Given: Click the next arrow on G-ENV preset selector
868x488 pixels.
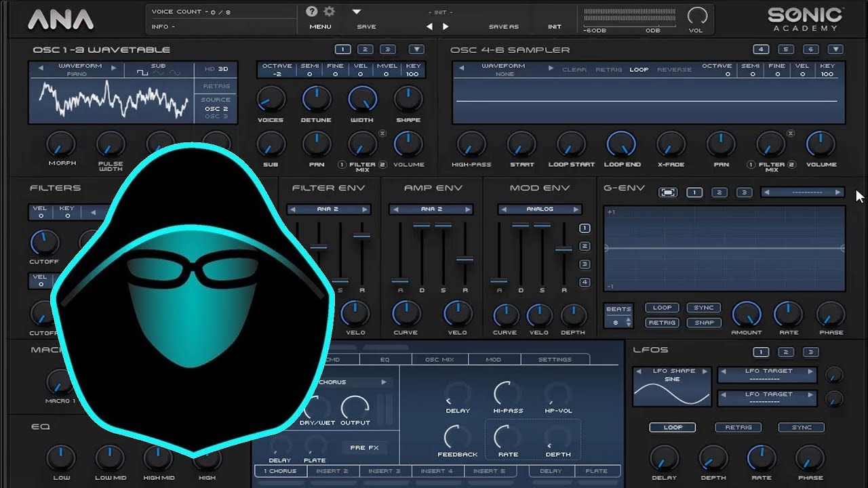Looking at the screenshot, I should pyautogui.click(x=838, y=192).
